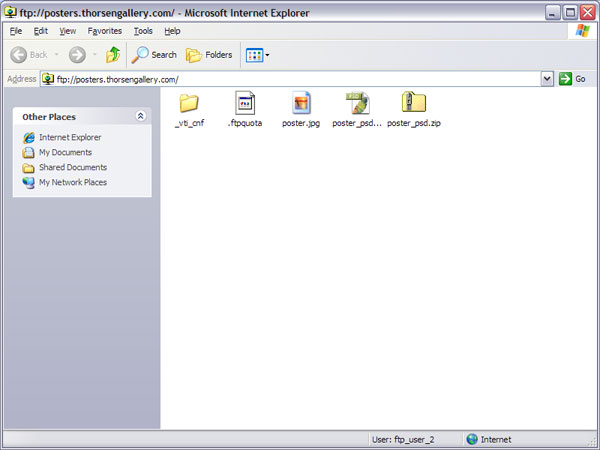Image resolution: width=600 pixels, height=450 pixels.
Task: Click the Shared Documents link
Action: [72, 167]
